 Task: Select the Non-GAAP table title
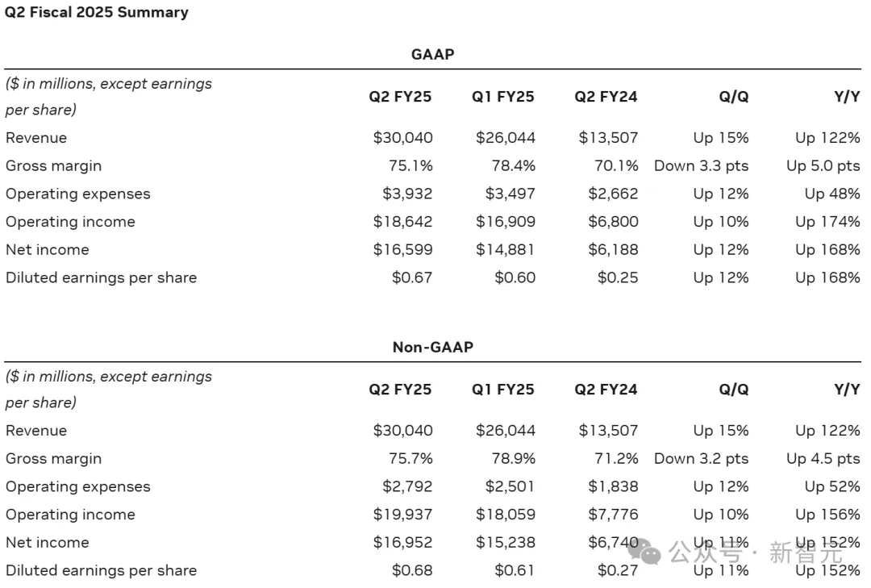coord(433,348)
